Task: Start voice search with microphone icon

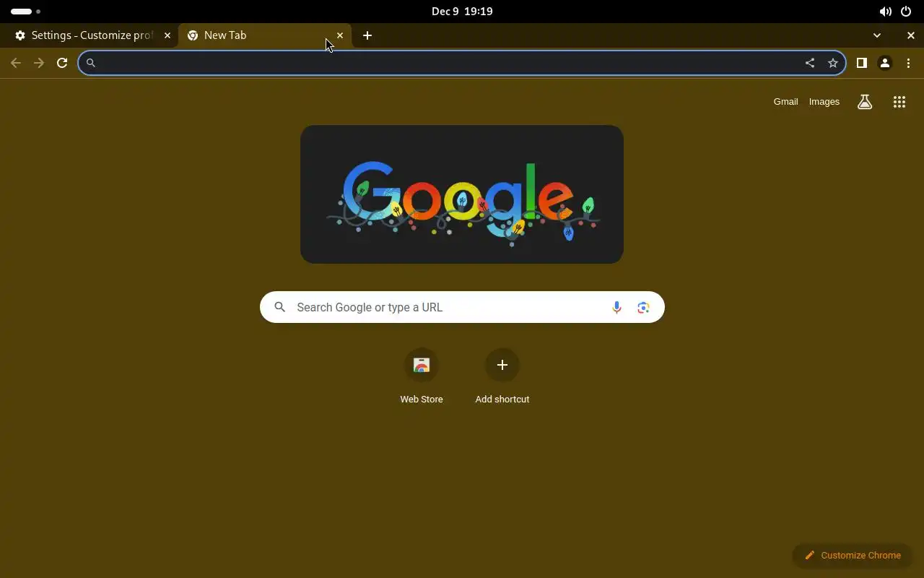Action: 616,307
